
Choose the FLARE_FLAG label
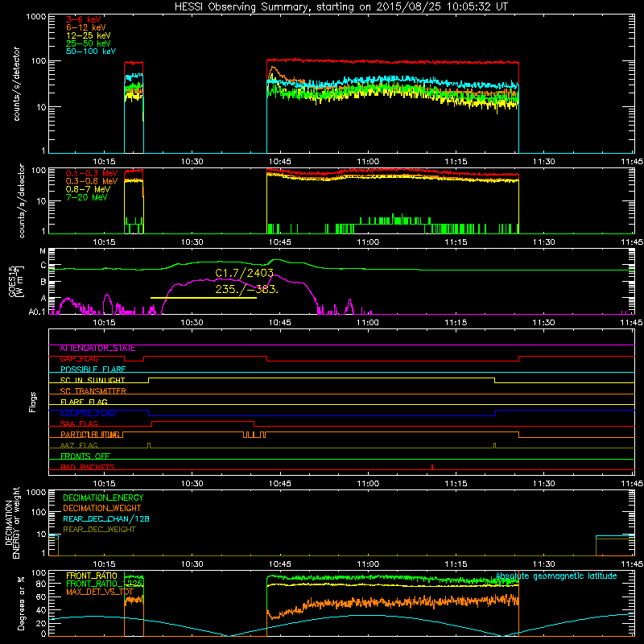tap(84, 402)
